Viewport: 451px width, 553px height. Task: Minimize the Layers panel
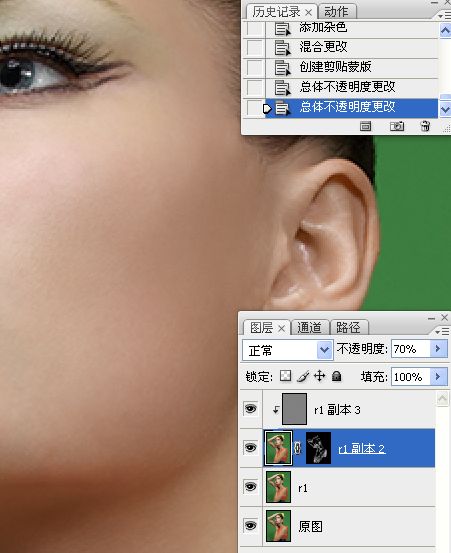[431, 318]
